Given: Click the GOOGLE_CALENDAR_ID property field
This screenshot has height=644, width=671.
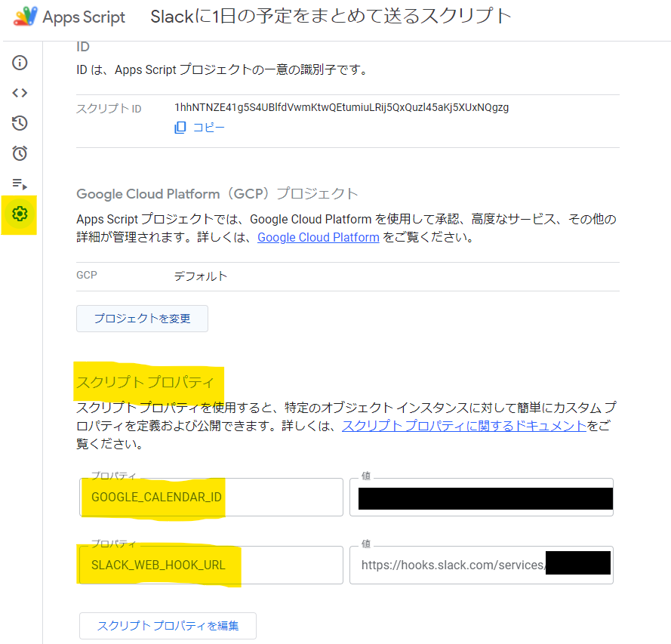Looking at the screenshot, I should pos(211,497).
